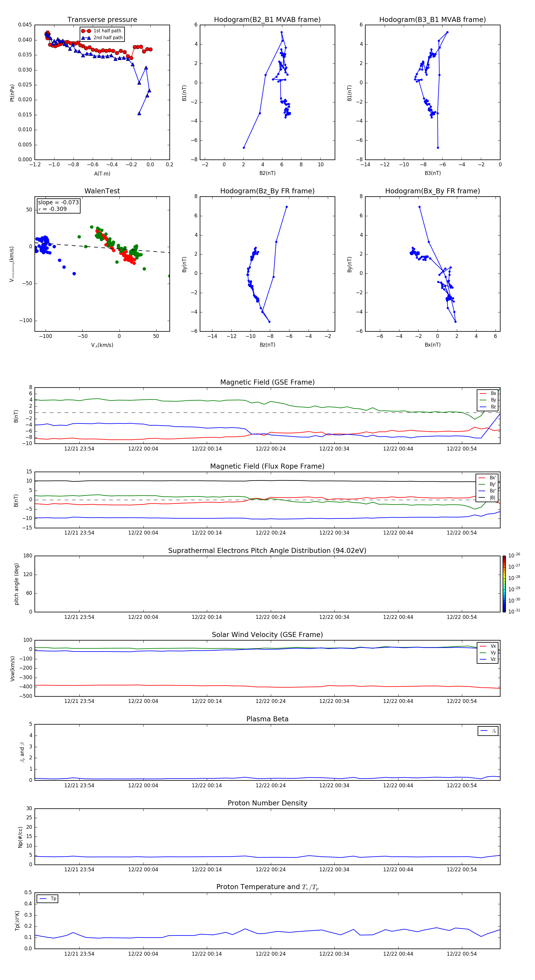Click the 'Np(#/cc)' y-axis label
Screen dimensions: 535x980
pos(20,837)
